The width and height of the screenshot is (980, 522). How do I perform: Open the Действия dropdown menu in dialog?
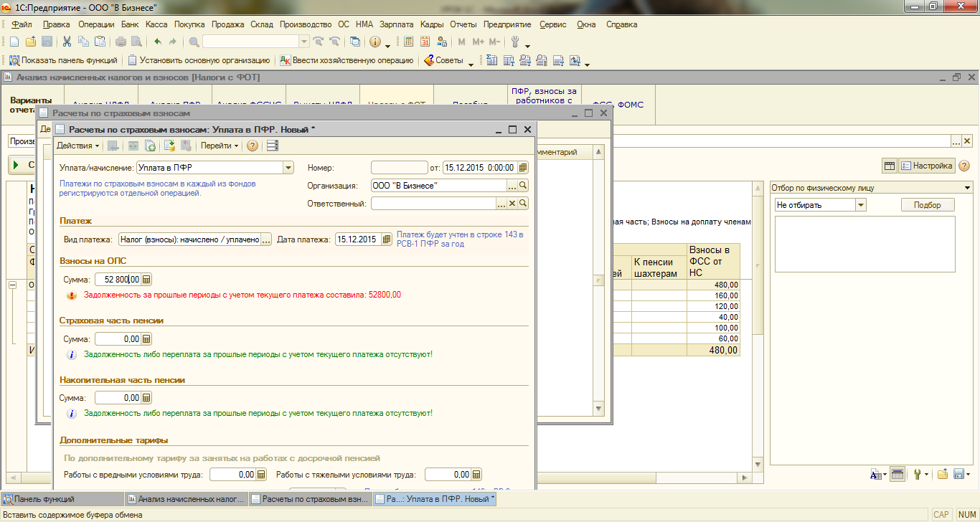click(78, 146)
